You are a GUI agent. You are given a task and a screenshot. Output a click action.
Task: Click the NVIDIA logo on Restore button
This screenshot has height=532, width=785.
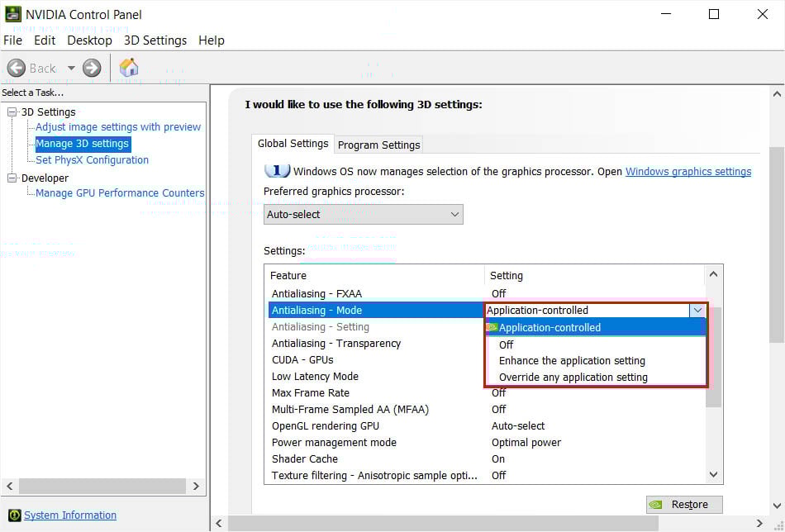tap(656, 505)
